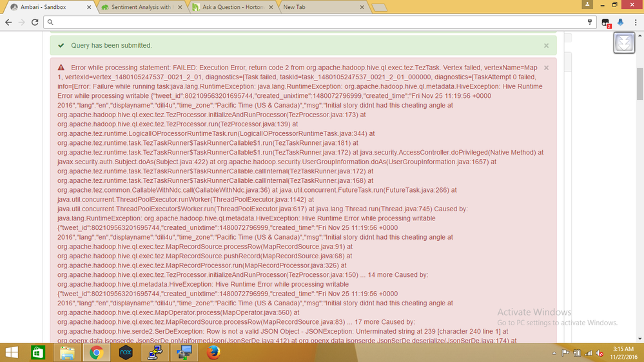This screenshot has width=644, height=362.
Task: Click the scrollbar up arrow
Action: [640, 35]
